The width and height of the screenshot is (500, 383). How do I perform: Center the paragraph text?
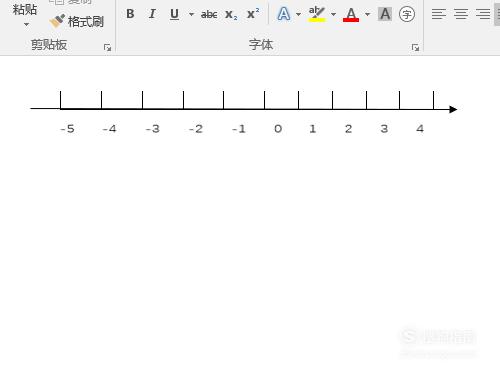(x=461, y=14)
